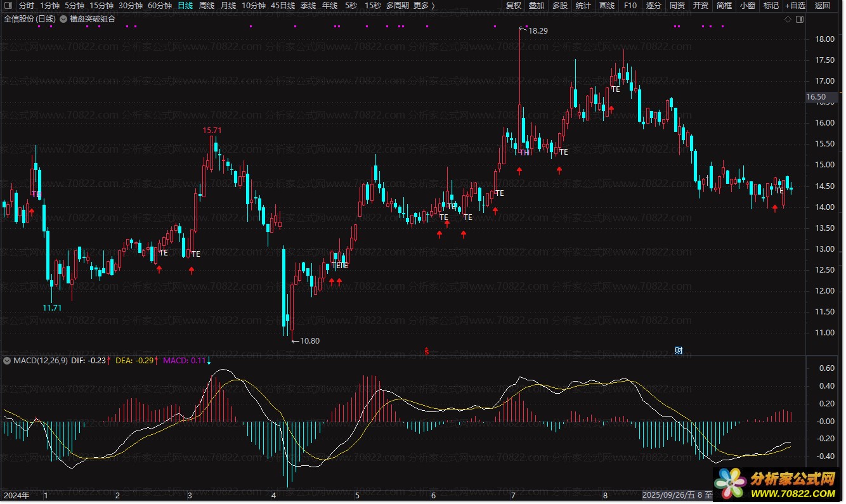Open the MACD indicator dropdown arrow
846x504 pixels.
(x=7, y=361)
